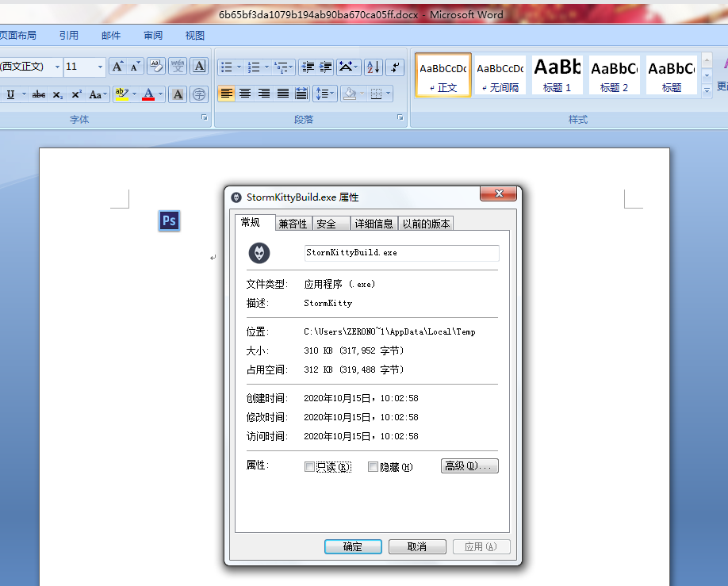Apply character shading (gray A)
The width and height of the screenshot is (728, 586).
tap(178, 94)
